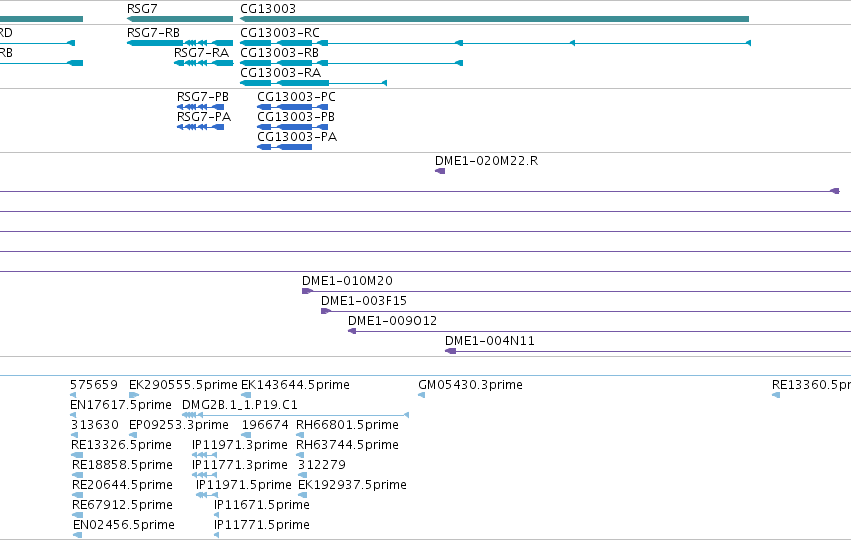Select the DME1-010M20 BAC feature
This screenshot has width=851, height=540.
[576, 291]
